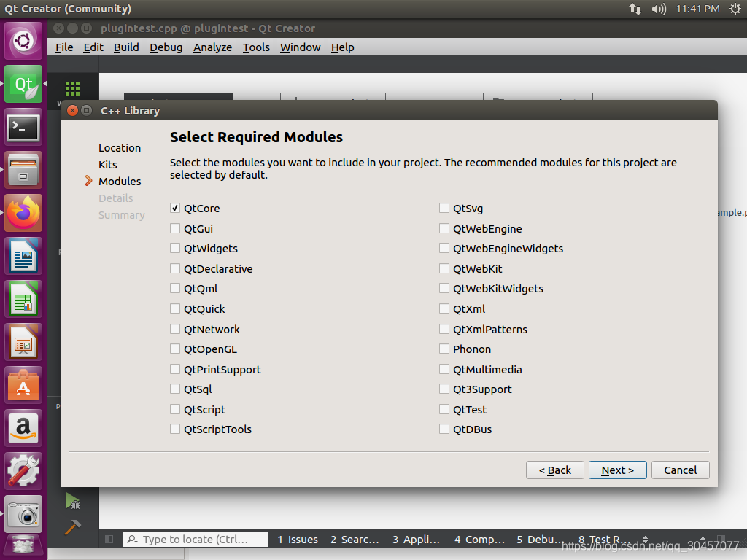Open Ubuntu Software dock icon
The width and height of the screenshot is (747, 560).
click(x=23, y=385)
